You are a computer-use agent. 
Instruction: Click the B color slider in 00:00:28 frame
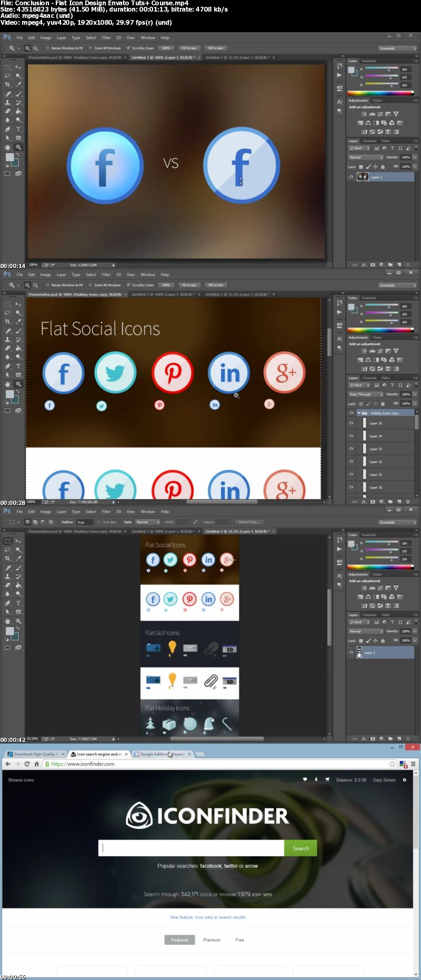click(x=382, y=322)
